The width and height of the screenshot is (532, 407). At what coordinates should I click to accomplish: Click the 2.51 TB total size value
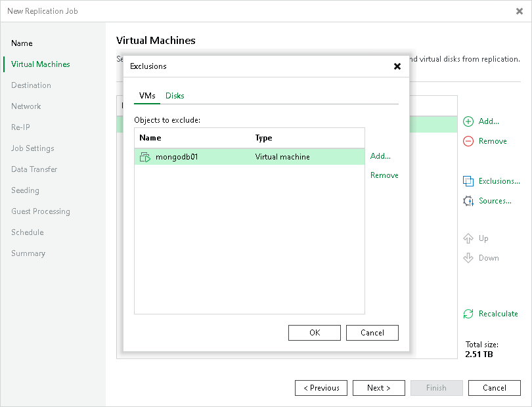click(479, 354)
